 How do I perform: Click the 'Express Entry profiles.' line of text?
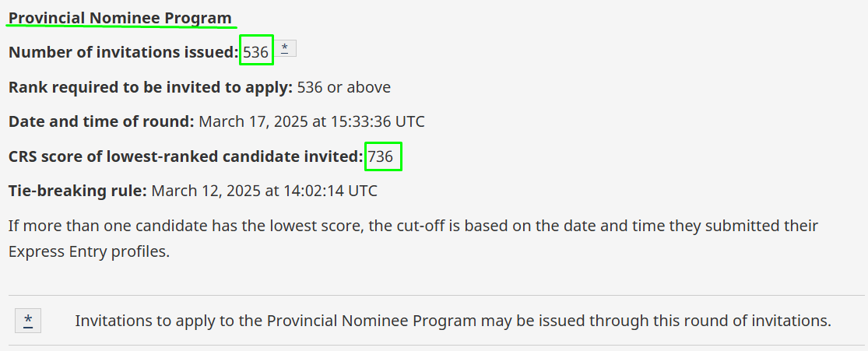[89, 252]
